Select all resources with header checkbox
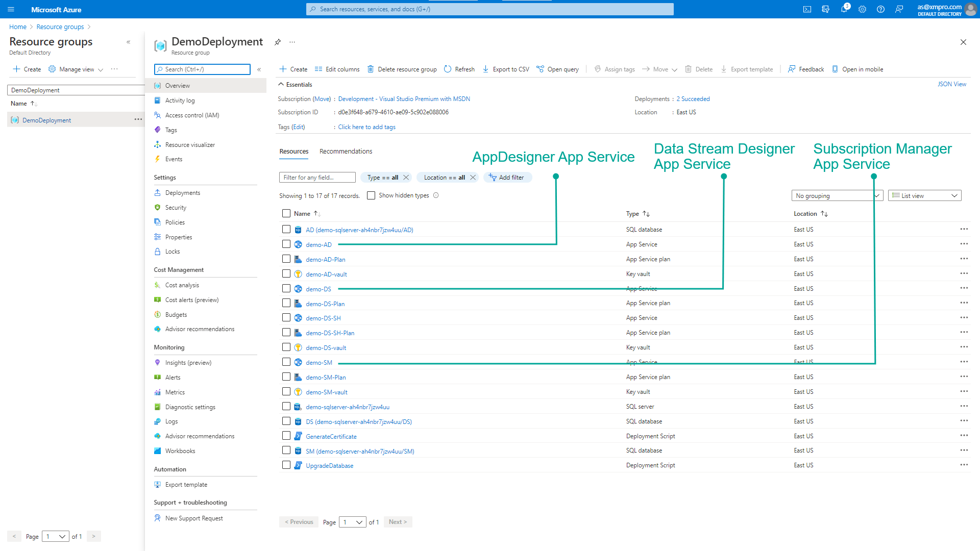The width and height of the screenshot is (980, 551). pyautogui.click(x=286, y=213)
